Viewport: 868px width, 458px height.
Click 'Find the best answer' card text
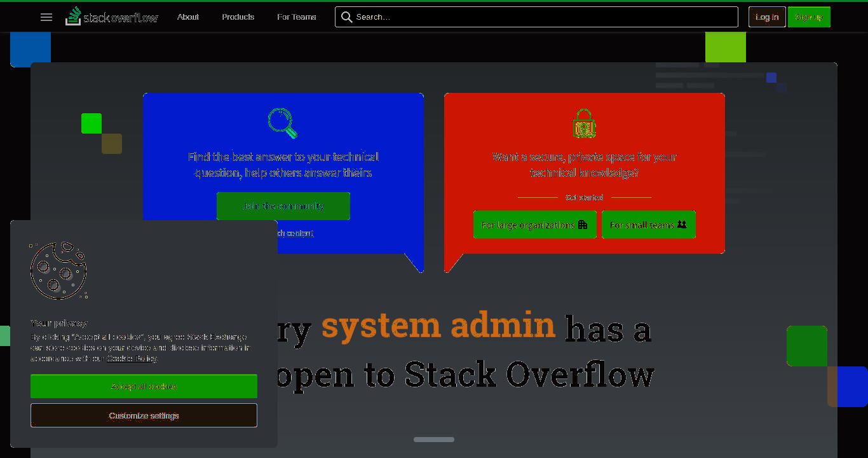coord(283,165)
